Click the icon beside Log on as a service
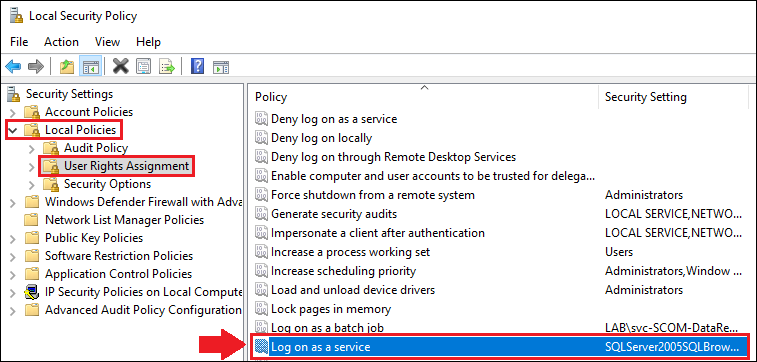The height and width of the screenshot is (362, 757). tap(261, 347)
